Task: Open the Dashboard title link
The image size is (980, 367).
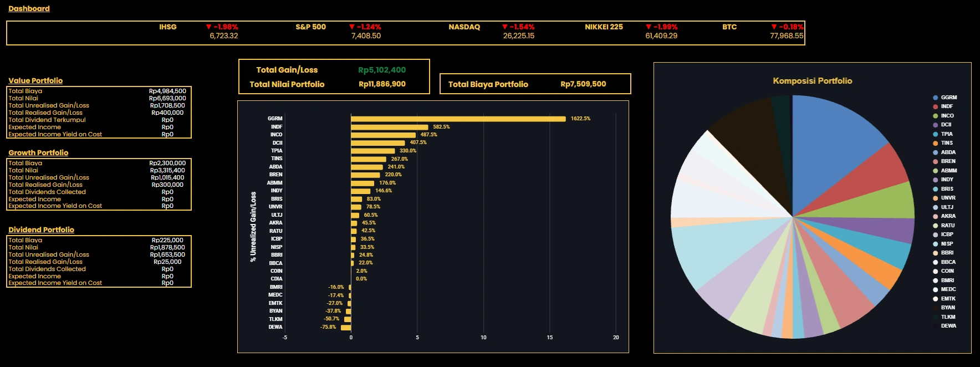Action: click(x=29, y=8)
